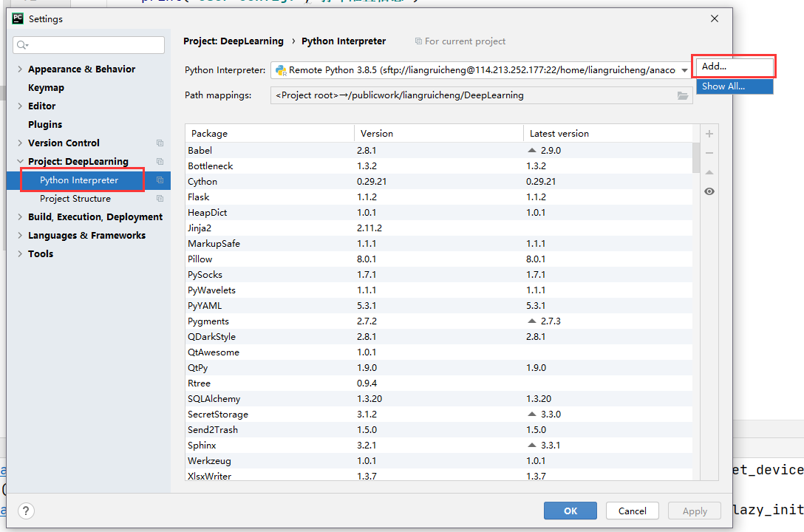The image size is (804, 532).
Task: Select the Pillow package row
Action: click(x=439, y=259)
